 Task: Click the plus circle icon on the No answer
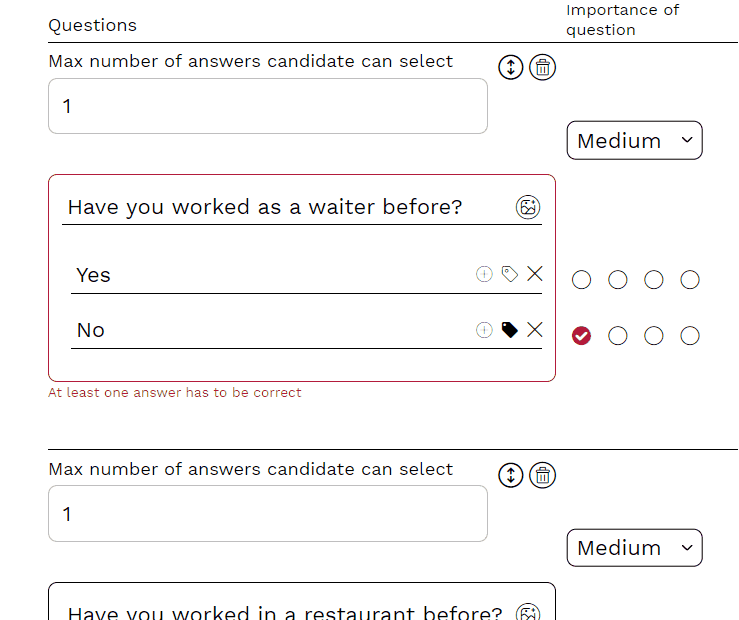tap(484, 330)
